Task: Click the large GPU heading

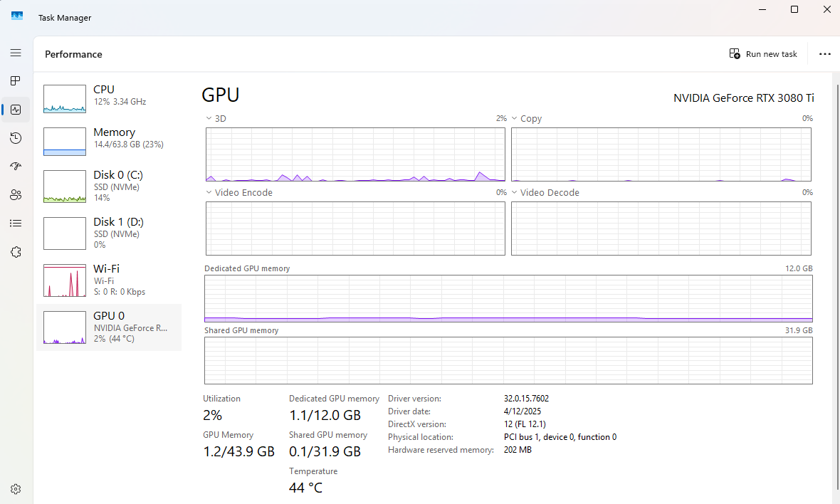Action: (x=220, y=95)
